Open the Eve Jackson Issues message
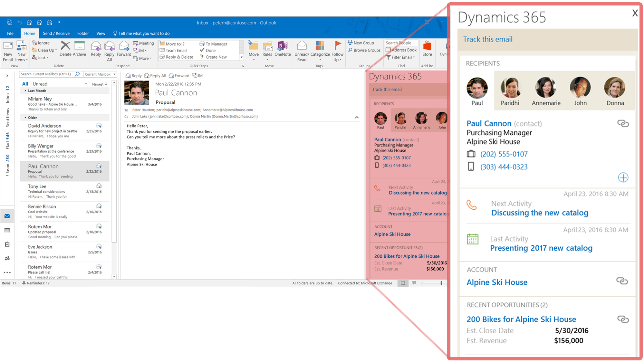The width and height of the screenshot is (644, 362). [64, 252]
